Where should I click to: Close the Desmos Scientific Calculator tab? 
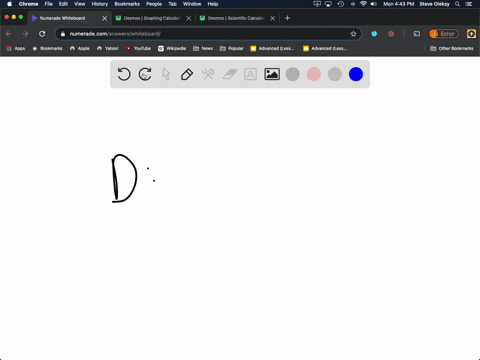click(x=273, y=18)
